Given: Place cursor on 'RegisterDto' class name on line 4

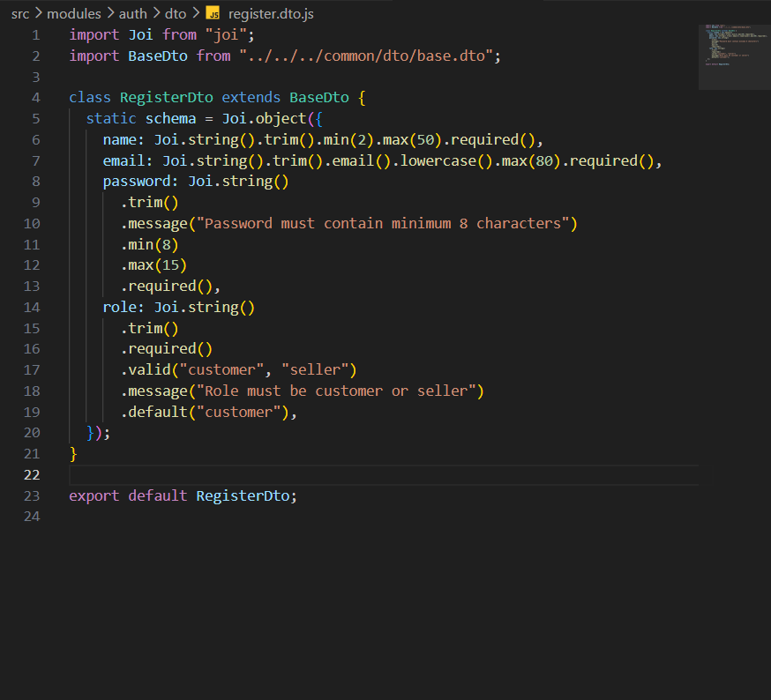Looking at the screenshot, I should pyautogui.click(x=166, y=97).
